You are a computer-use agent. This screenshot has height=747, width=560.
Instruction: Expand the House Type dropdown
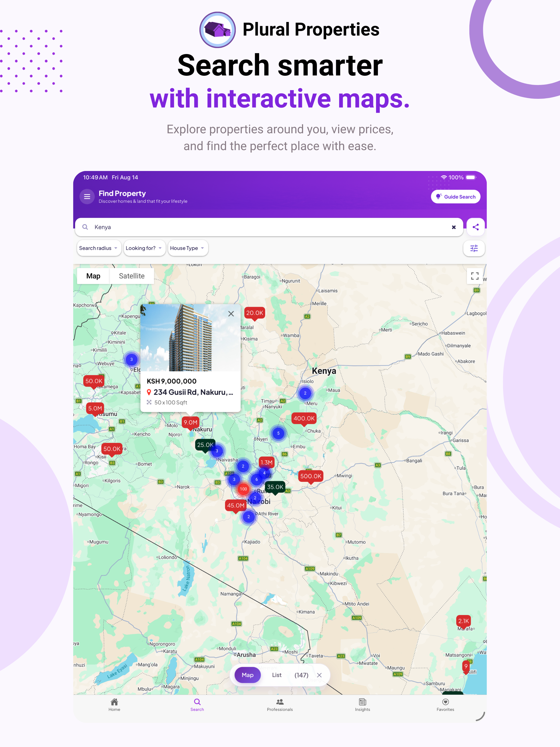pyautogui.click(x=188, y=248)
